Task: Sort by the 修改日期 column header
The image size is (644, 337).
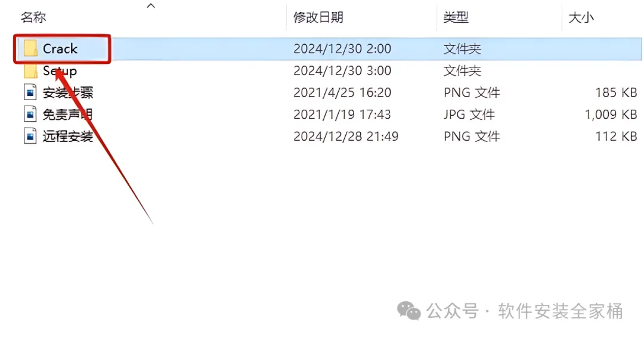Action: click(318, 17)
